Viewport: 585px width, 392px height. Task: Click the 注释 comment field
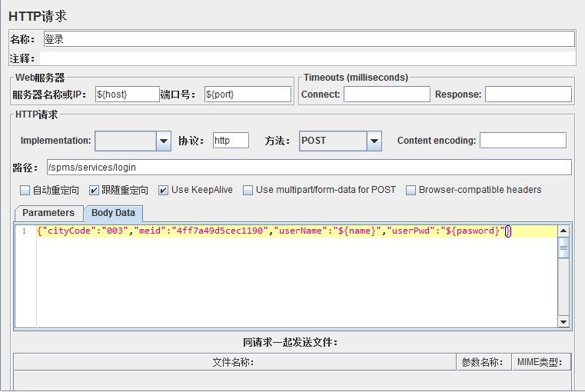pyautogui.click(x=307, y=58)
